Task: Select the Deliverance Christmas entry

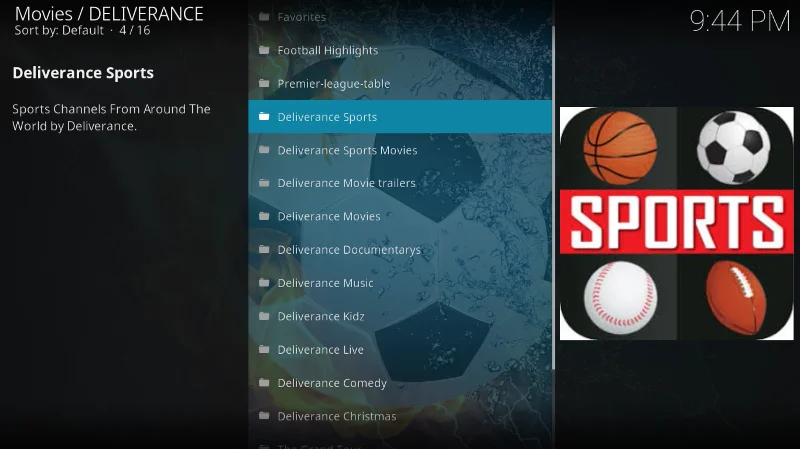Action: [400, 416]
